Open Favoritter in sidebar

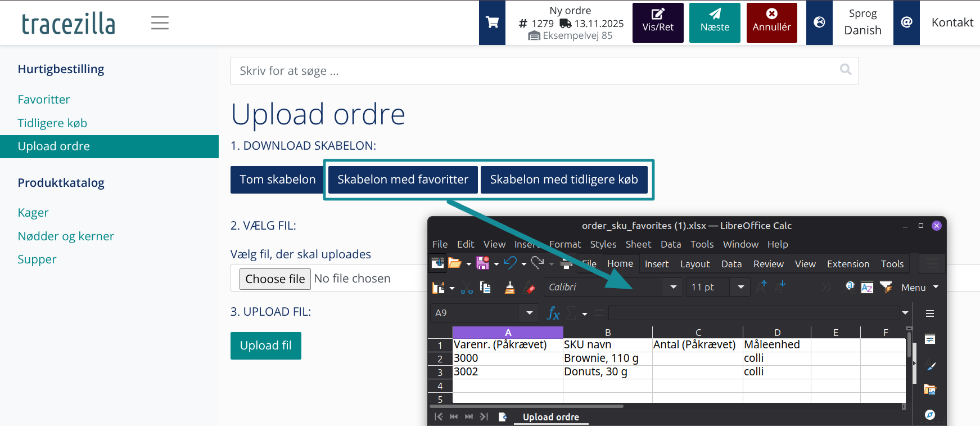44,100
